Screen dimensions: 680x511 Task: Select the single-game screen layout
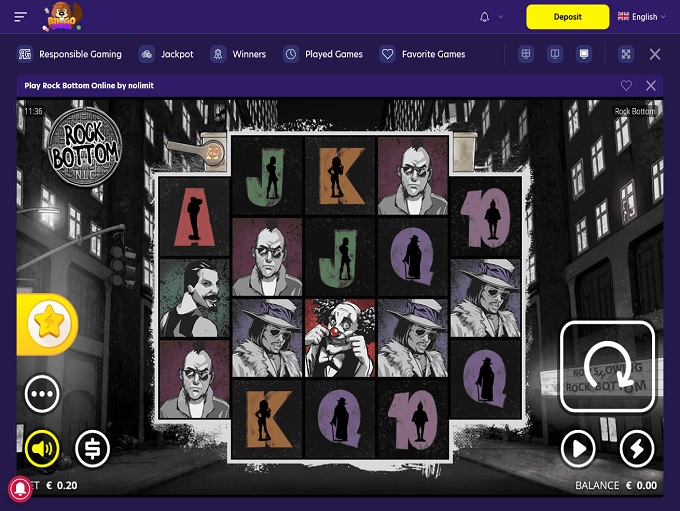tap(584, 54)
